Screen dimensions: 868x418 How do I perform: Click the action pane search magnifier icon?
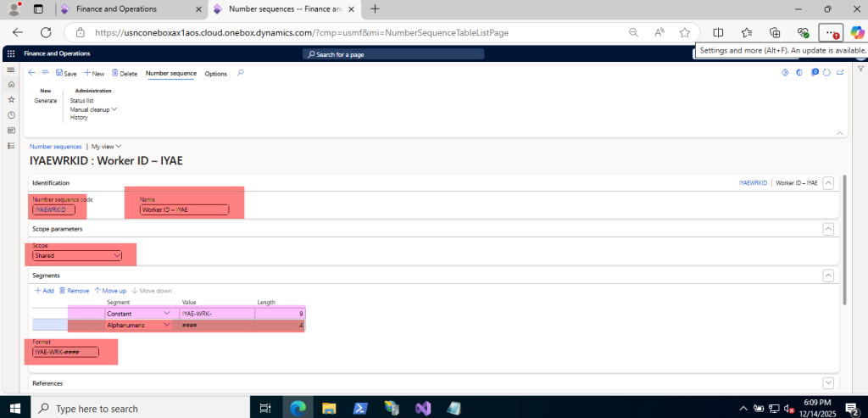(241, 73)
